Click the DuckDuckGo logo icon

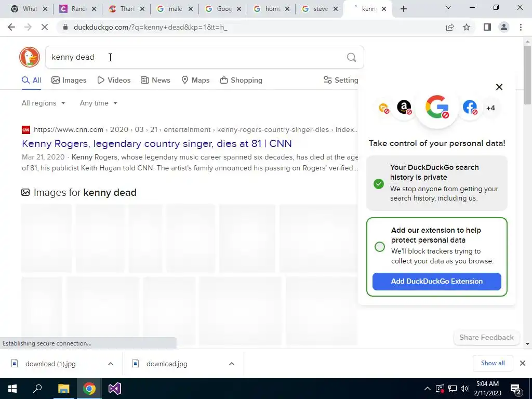[30, 57]
